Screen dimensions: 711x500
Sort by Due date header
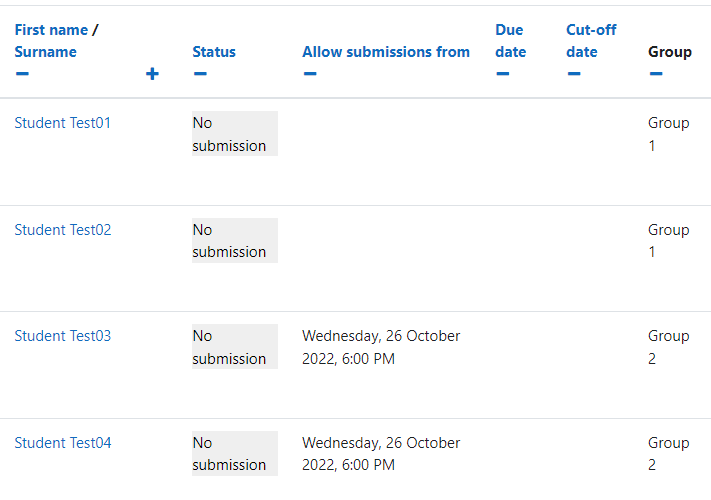(511, 41)
